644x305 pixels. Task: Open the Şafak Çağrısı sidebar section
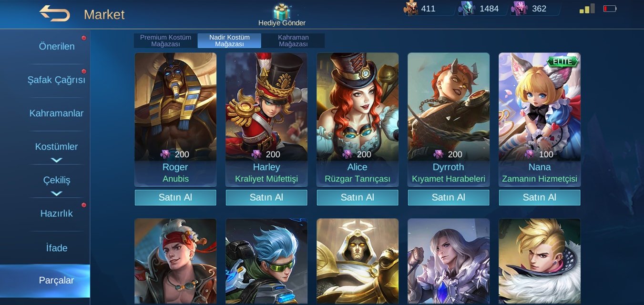pyautogui.click(x=57, y=80)
